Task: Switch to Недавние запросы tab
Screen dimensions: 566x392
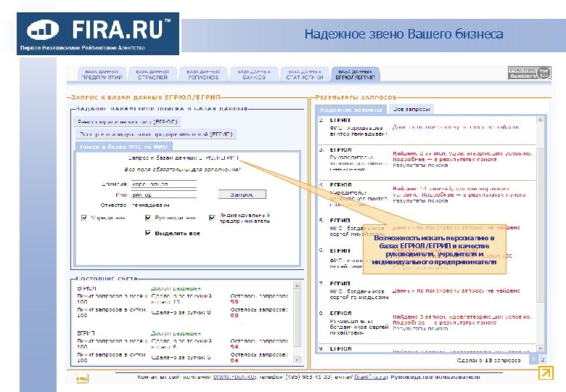Action: pyautogui.click(x=351, y=110)
